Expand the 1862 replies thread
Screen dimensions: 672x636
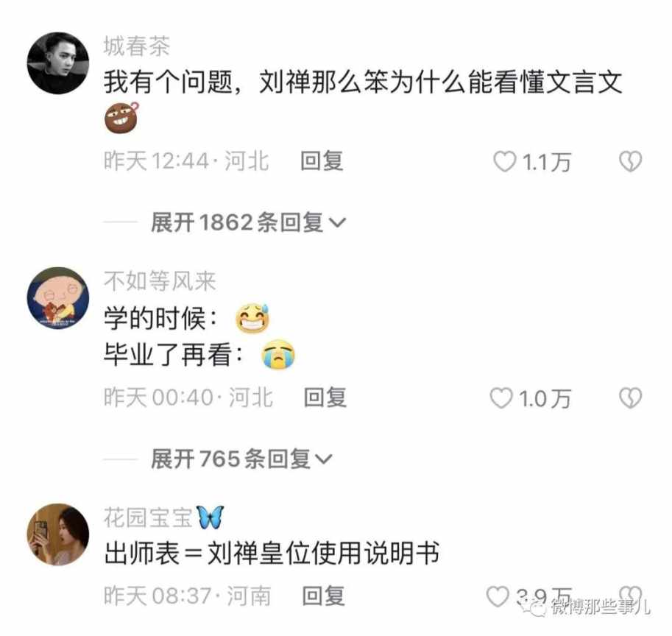248,222
